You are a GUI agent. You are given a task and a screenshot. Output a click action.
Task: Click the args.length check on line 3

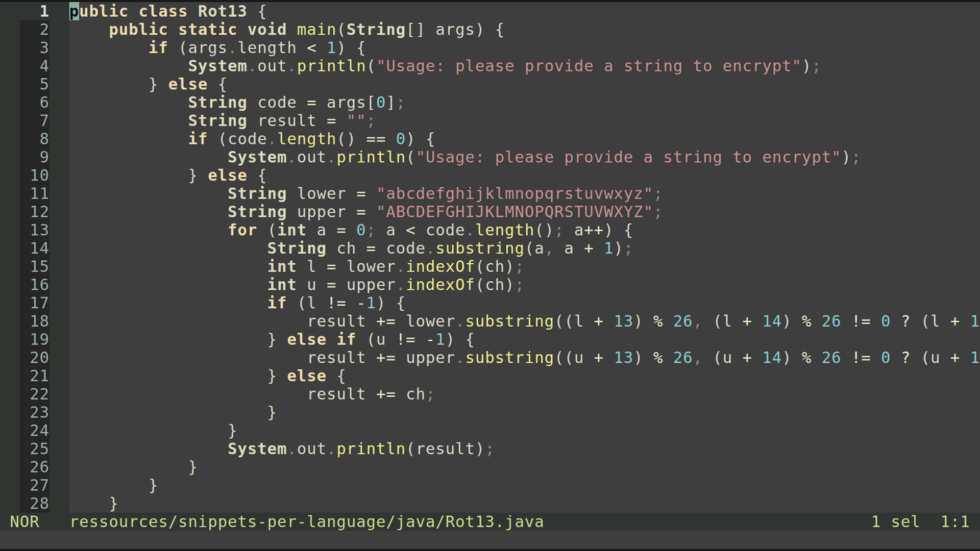[x=240, y=47]
